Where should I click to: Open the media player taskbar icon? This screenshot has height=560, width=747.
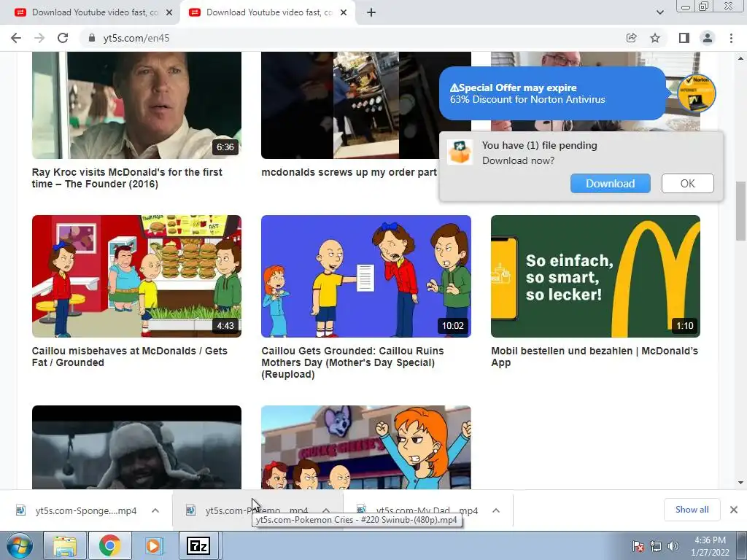tap(154, 545)
